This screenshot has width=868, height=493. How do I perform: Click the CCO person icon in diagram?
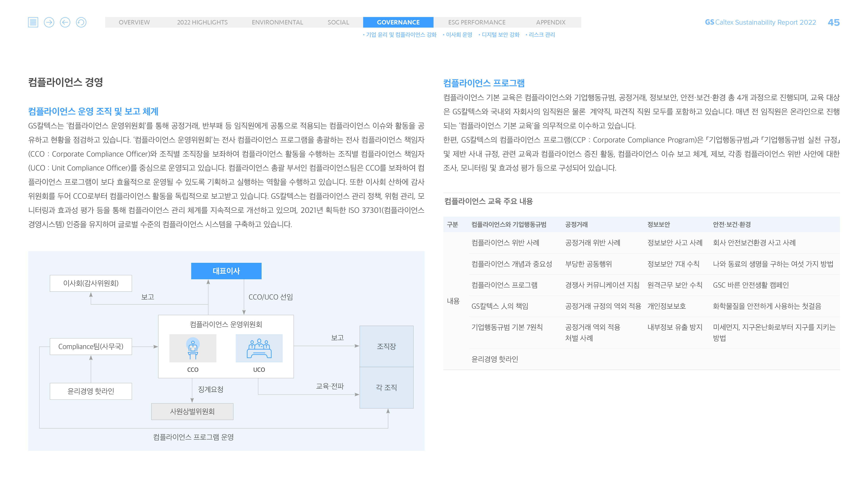tap(193, 348)
